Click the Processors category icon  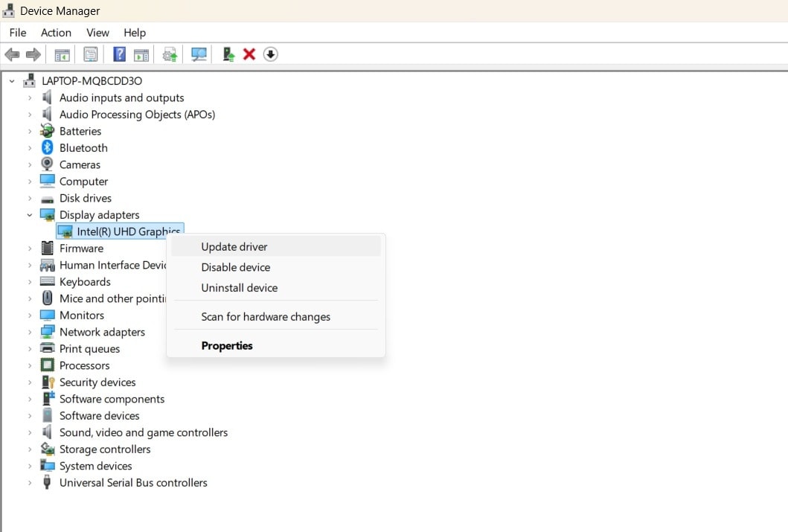[47, 365]
